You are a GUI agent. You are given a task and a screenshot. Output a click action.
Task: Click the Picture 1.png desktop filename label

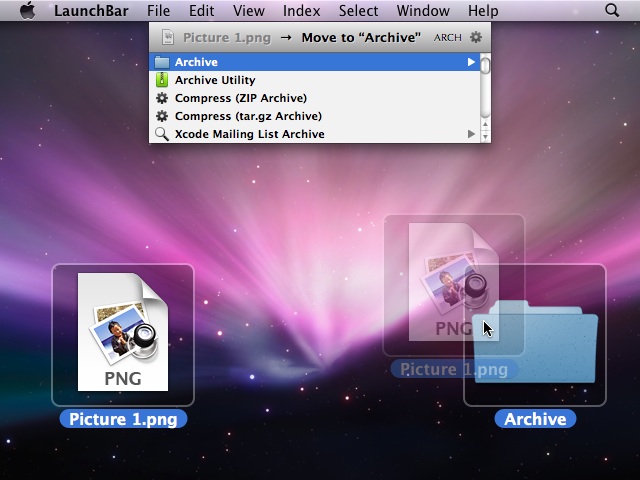(123, 419)
